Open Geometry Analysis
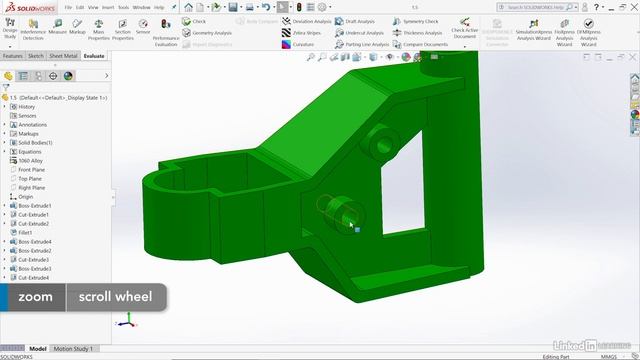Screen dimensions: 640x360 coord(207,33)
